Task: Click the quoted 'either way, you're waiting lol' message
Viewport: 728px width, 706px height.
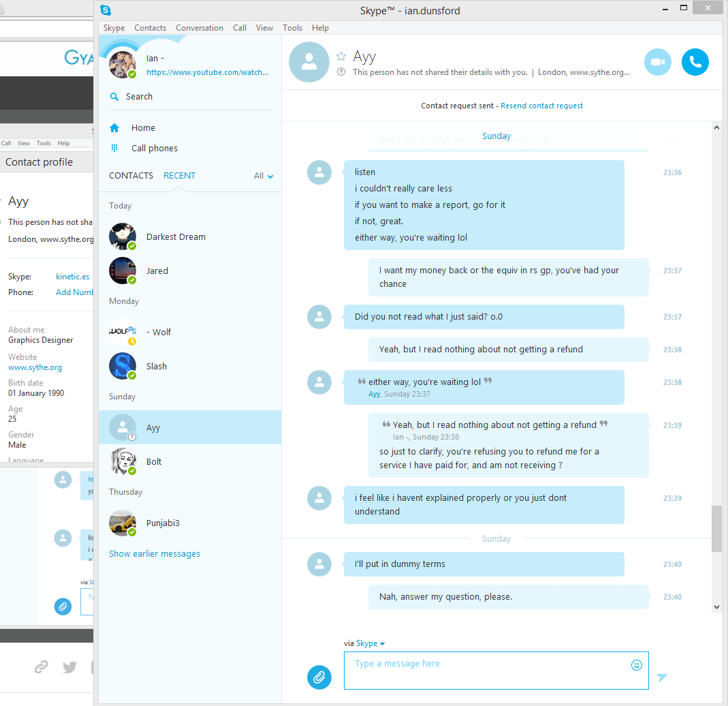Action: pos(484,387)
